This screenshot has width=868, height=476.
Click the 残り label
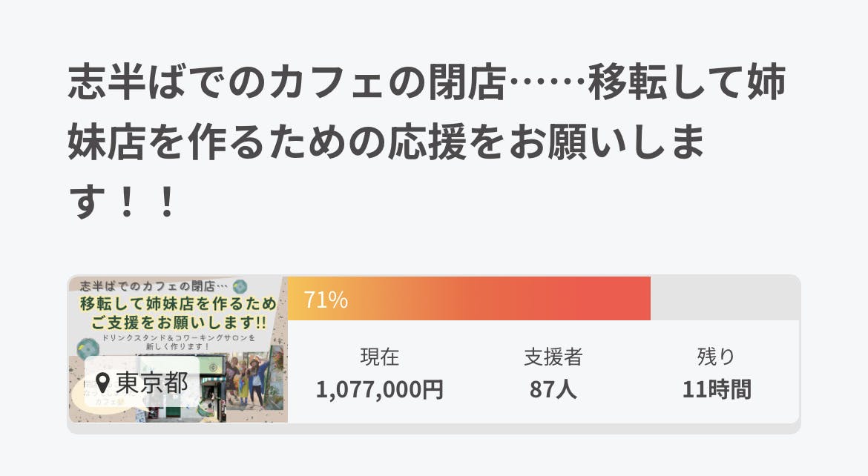point(716,357)
